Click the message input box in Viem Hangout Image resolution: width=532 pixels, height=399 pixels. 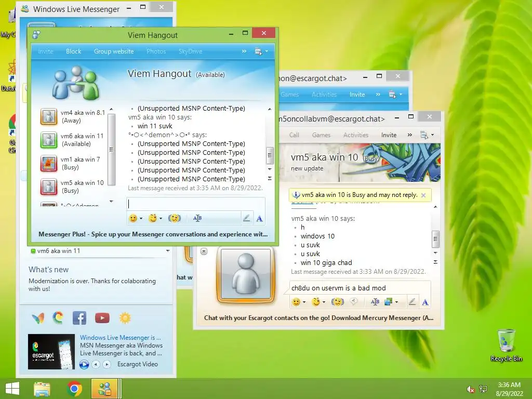tap(195, 204)
